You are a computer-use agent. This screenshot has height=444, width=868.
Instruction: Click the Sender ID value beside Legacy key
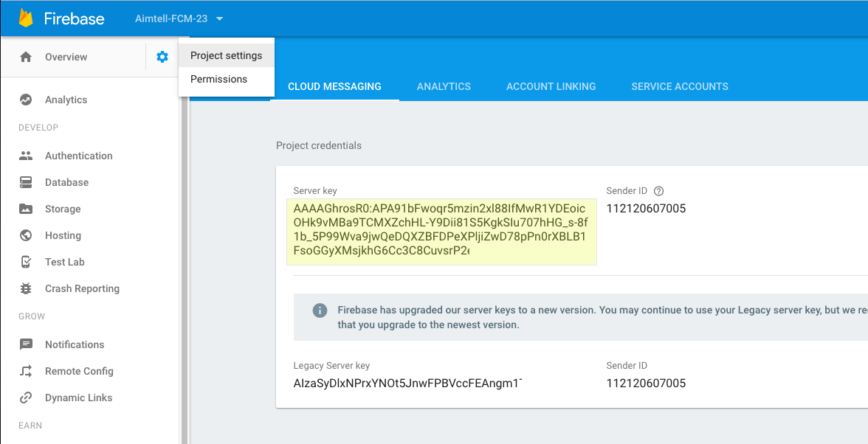(646, 384)
